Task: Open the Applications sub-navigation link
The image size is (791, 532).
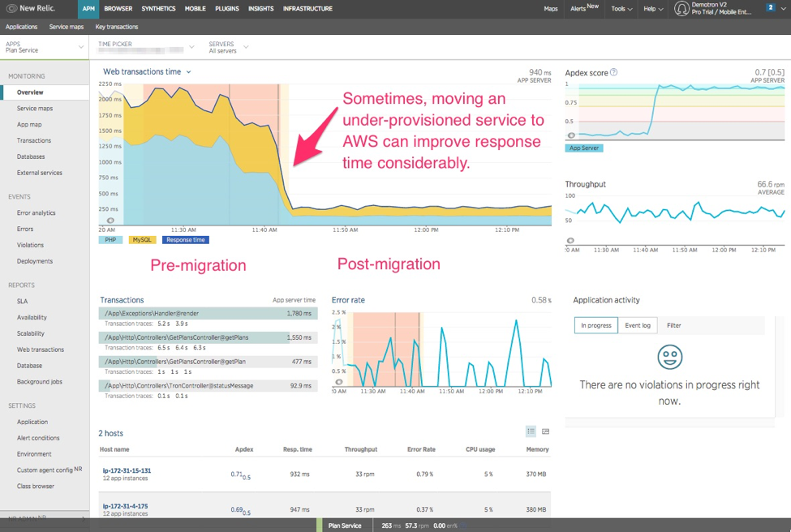Action: coord(22,27)
